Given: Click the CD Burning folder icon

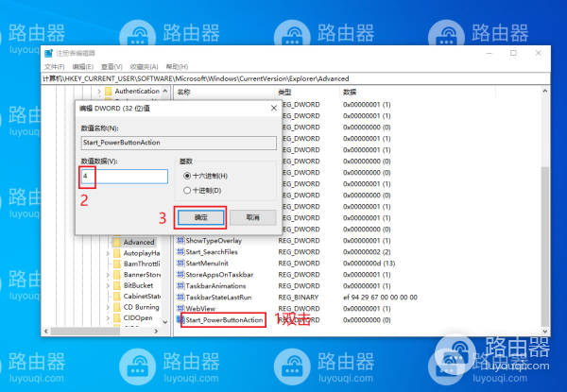Looking at the screenshot, I should (117, 307).
